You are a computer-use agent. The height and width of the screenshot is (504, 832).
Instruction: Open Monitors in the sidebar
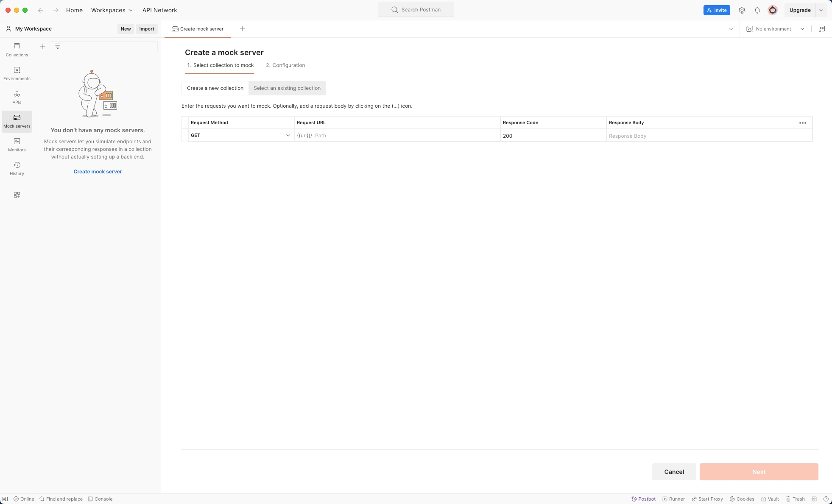point(17,145)
